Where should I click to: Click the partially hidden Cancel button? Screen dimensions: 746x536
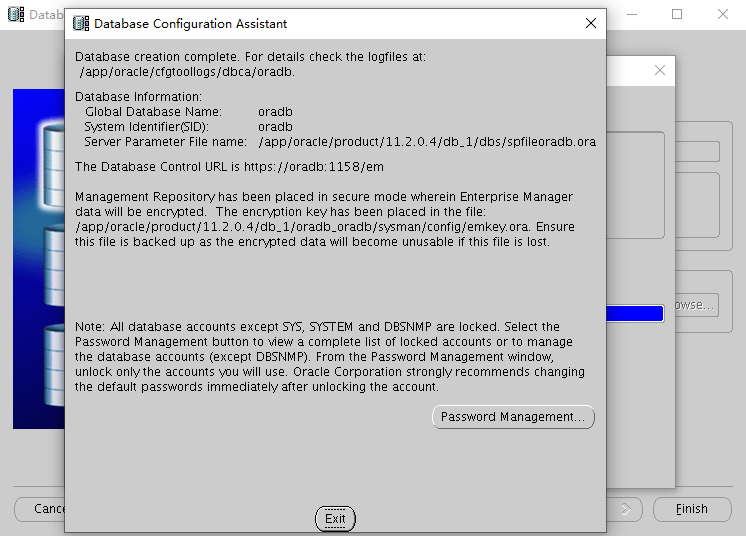40,509
